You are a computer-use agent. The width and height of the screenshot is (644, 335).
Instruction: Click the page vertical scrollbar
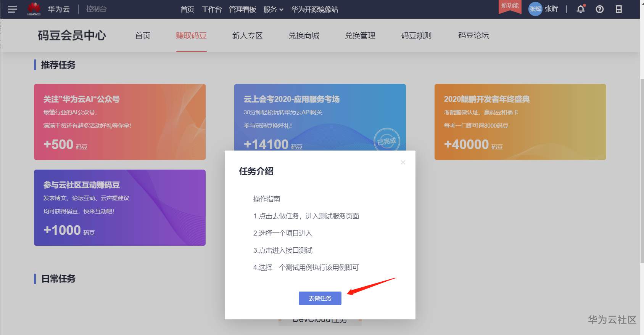[x=642, y=171]
